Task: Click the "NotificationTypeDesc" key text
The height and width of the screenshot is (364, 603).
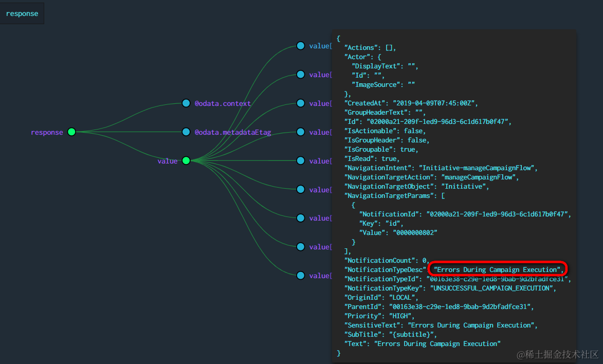Action: pos(385,270)
